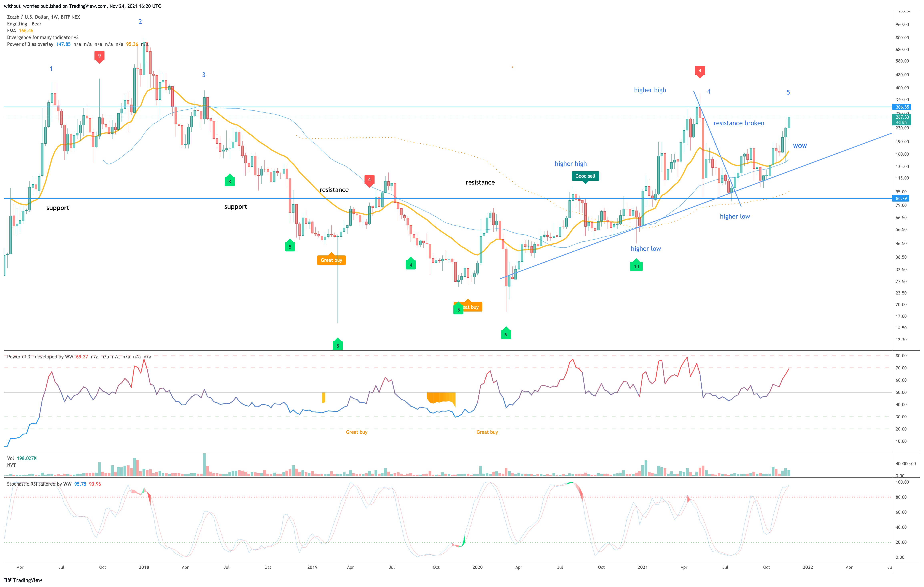Select the blue wave 2 label
This screenshot has height=587, width=924.
pos(140,22)
